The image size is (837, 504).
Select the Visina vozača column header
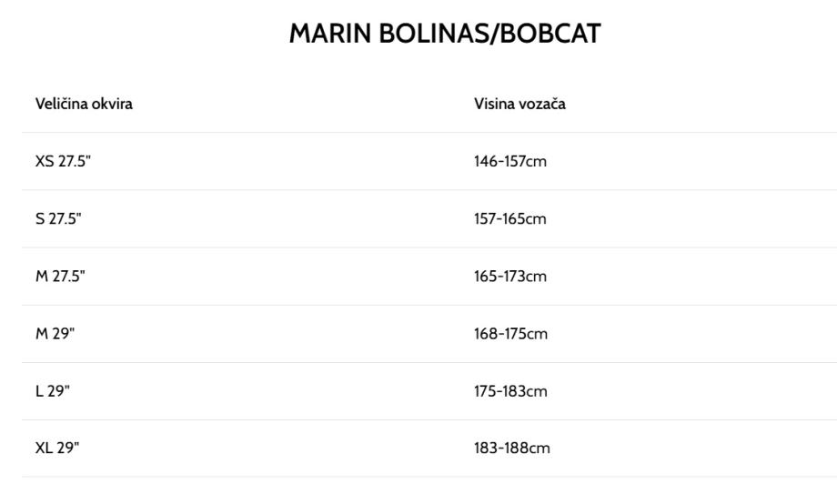pos(519,104)
